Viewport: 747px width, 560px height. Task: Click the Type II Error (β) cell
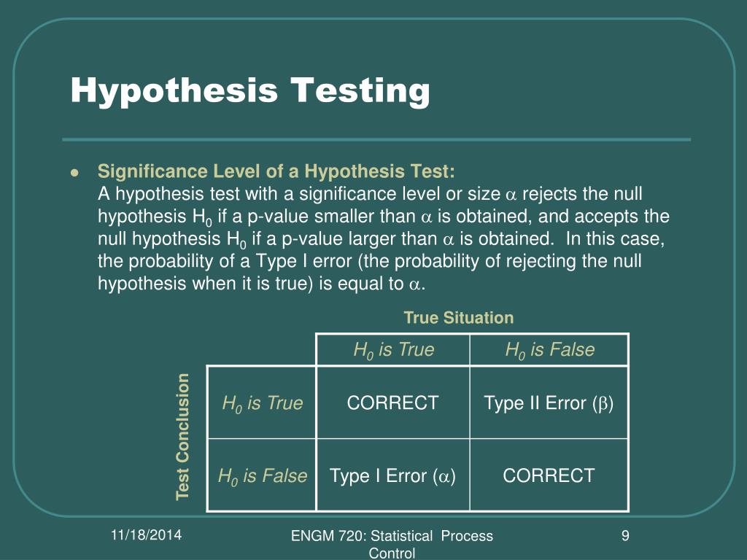click(549, 403)
